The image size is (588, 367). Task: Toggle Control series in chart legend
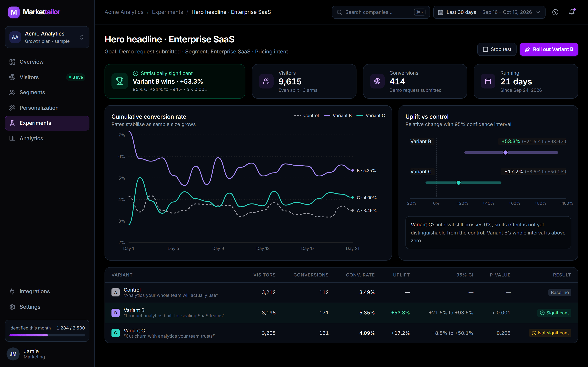(x=306, y=116)
